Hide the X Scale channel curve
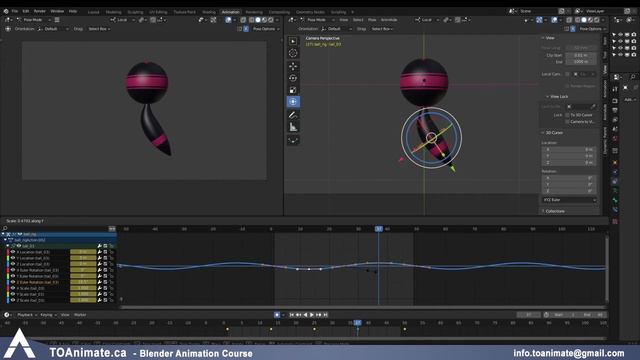Image resolution: width=640 pixels, height=360 pixels. (13, 288)
